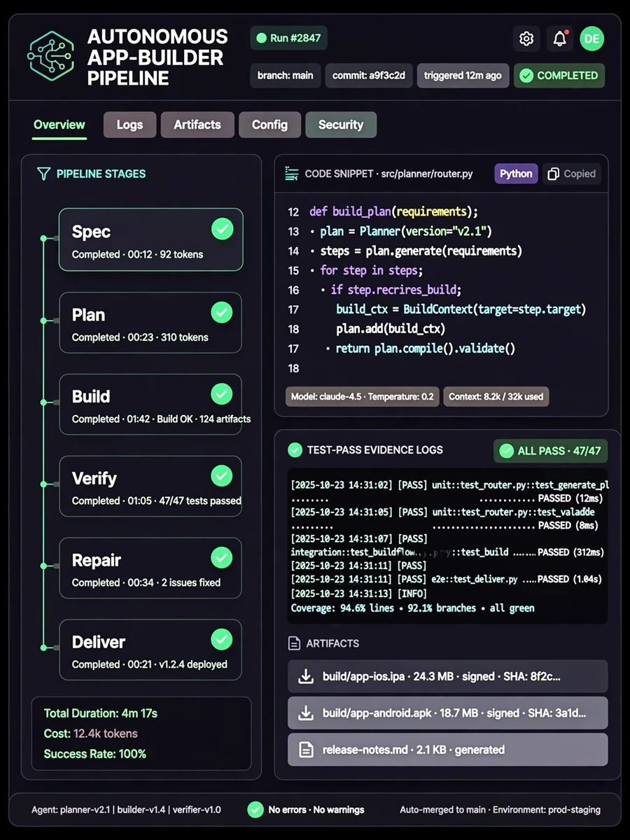Click the ALL PASS 47/47 badge
The image size is (630, 840).
(x=551, y=451)
